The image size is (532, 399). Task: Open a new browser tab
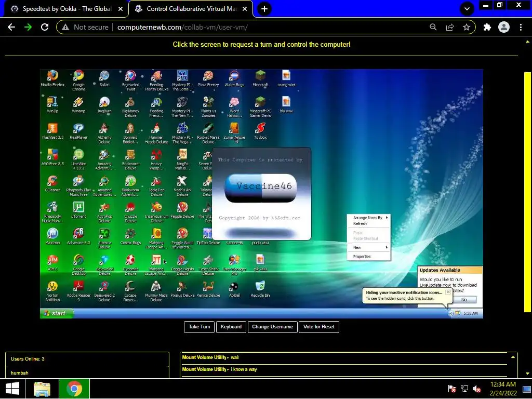(x=264, y=9)
